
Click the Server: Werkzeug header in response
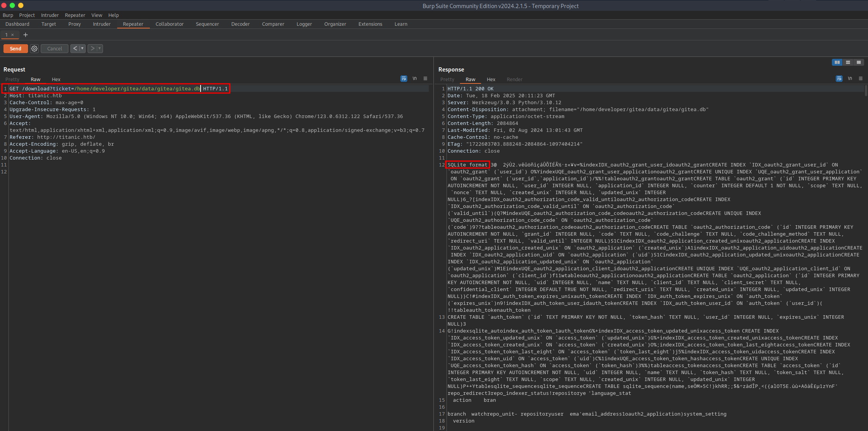(x=505, y=103)
